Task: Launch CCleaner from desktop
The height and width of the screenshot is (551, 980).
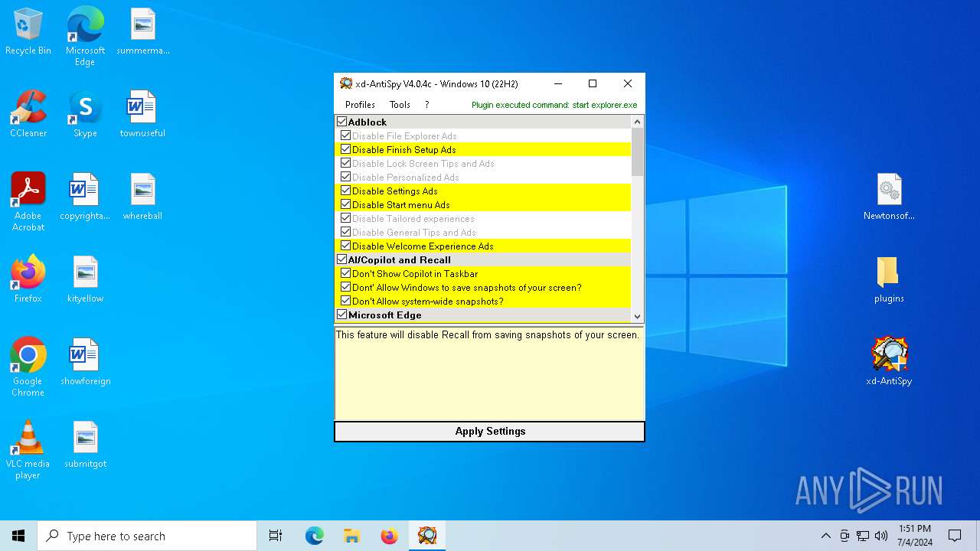Action: point(28,114)
